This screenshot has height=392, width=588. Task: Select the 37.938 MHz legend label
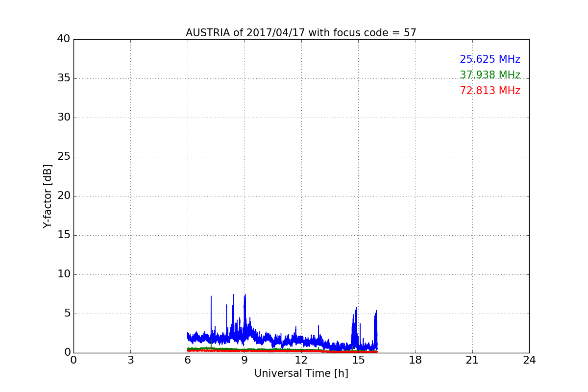coord(490,75)
